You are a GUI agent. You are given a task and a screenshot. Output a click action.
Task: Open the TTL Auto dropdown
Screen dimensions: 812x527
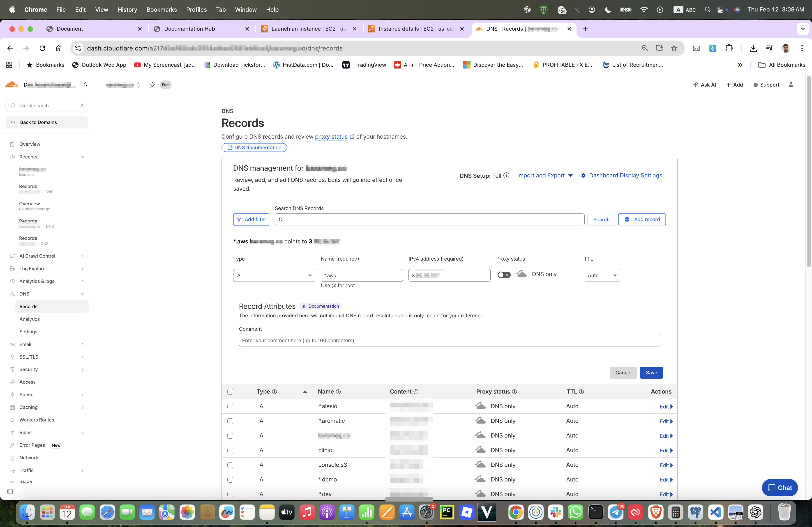(x=602, y=275)
